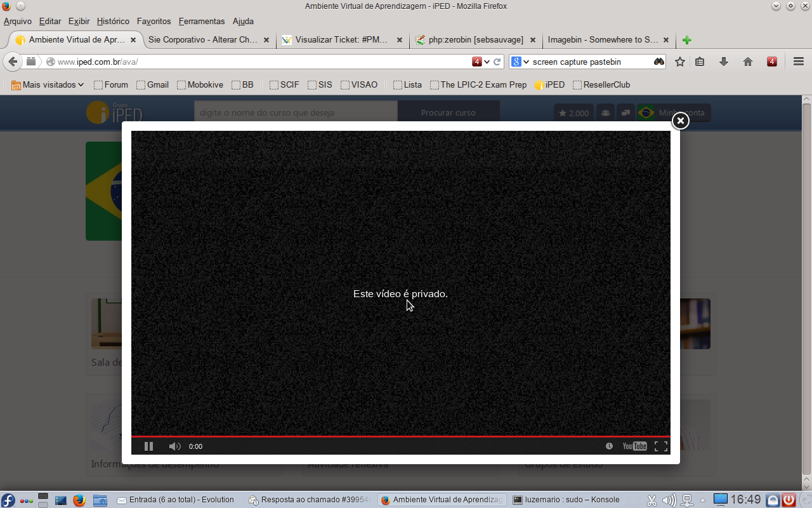Seek on the red video progress bar
812x508 pixels.
click(401, 436)
